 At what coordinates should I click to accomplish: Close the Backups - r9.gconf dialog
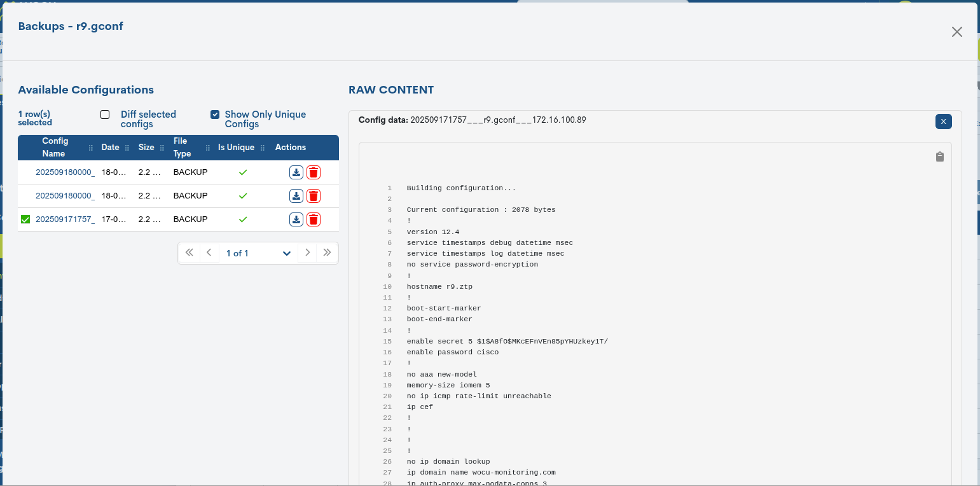click(956, 32)
